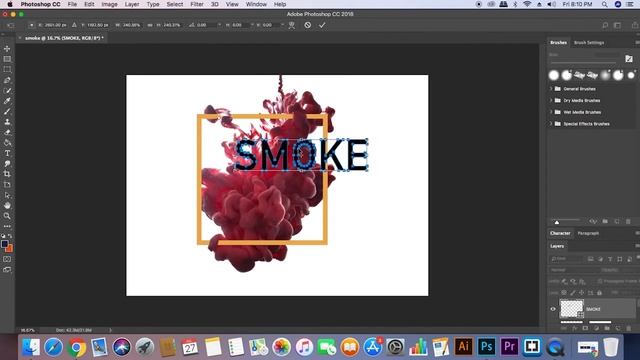
Task: Toggle reference point location checkbox
Action: [x=31, y=25]
